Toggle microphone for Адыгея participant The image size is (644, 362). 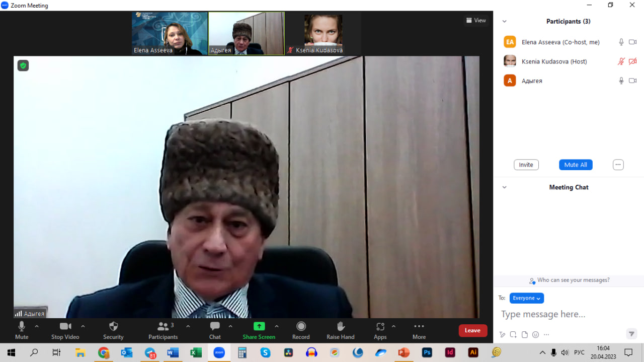click(x=621, y=81)
